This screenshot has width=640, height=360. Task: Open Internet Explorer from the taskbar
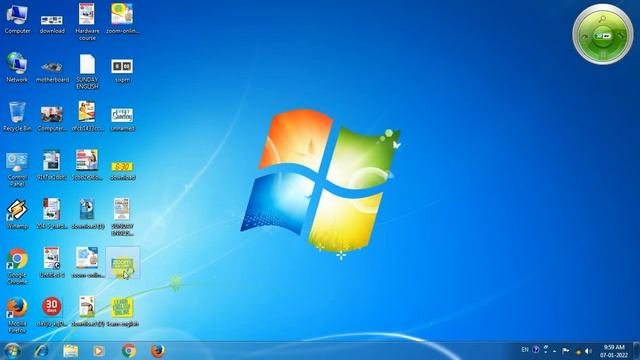pos(41,351)
